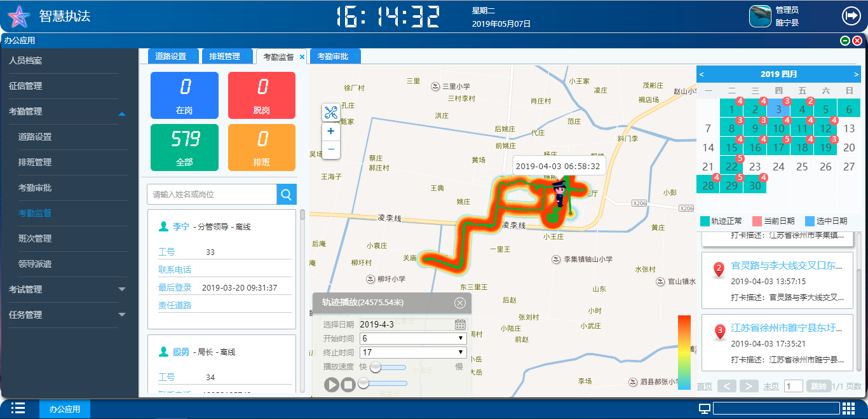Viewport: 868px width, 419px height.
Task: Click the name or post search field
Action: pyautogui.click(x=212, y=195)
